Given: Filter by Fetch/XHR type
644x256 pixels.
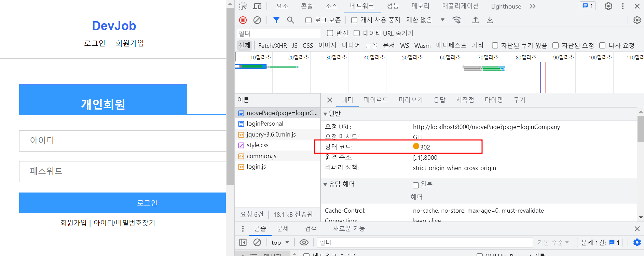Looking at the screenshot, I should click(x=273, y=45).
